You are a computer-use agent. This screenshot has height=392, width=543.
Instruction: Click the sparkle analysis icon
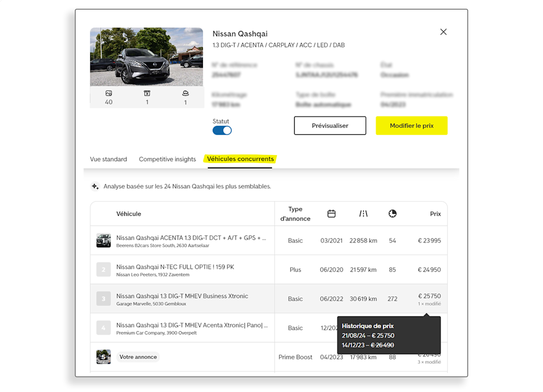coord(95,186)
